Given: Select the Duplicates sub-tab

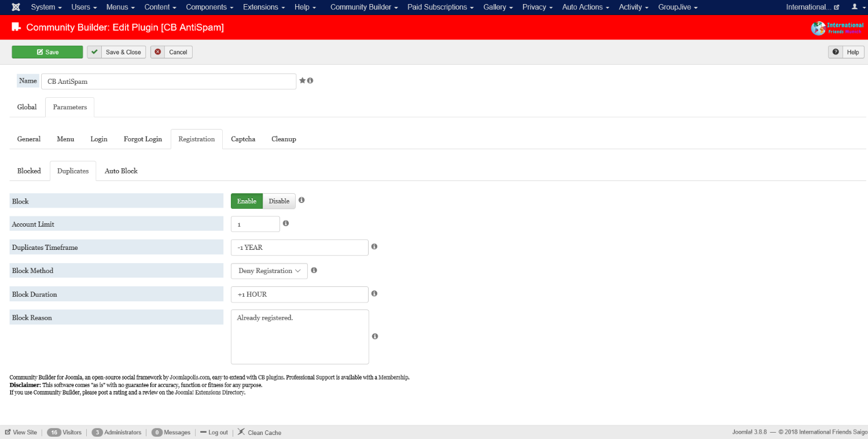Looking at the screenshot, I should tap(73, 171).
